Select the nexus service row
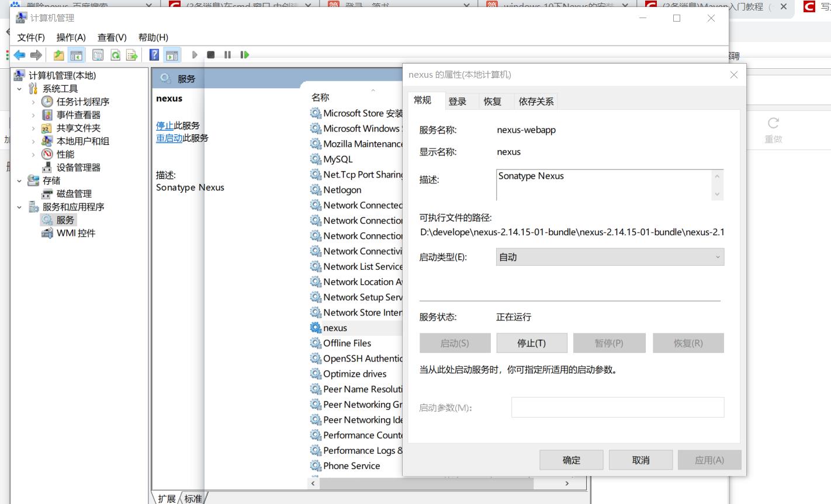Screen dimensions: 831x504 coord(355,328)
